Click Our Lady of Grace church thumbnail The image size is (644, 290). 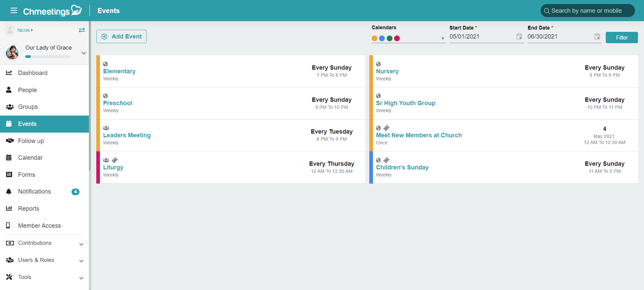(x=12, y=52)
